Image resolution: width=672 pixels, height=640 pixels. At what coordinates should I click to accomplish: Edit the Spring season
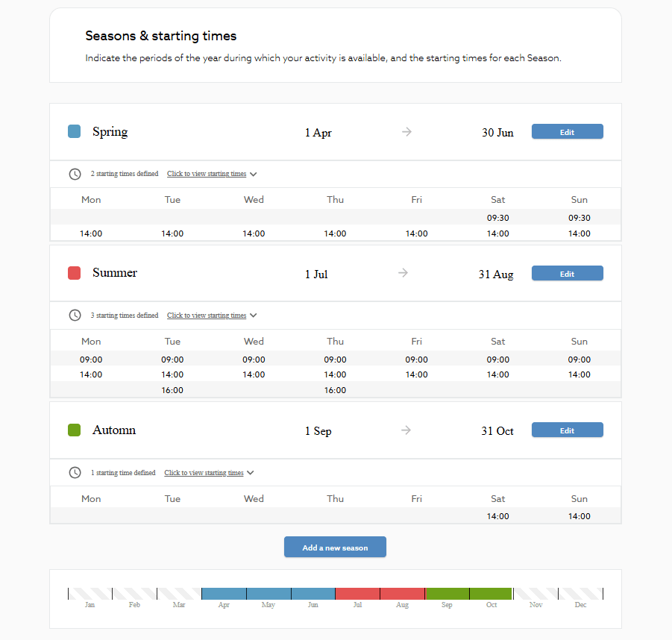coord(567,131)
